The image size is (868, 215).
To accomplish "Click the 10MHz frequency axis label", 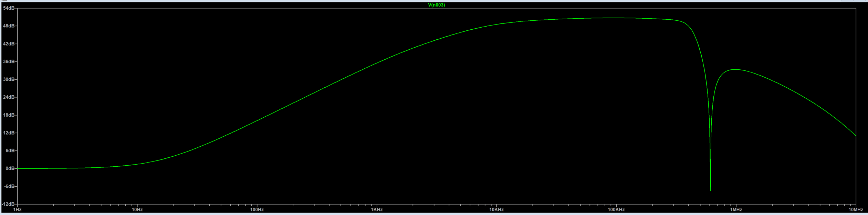I will point(856,210).
